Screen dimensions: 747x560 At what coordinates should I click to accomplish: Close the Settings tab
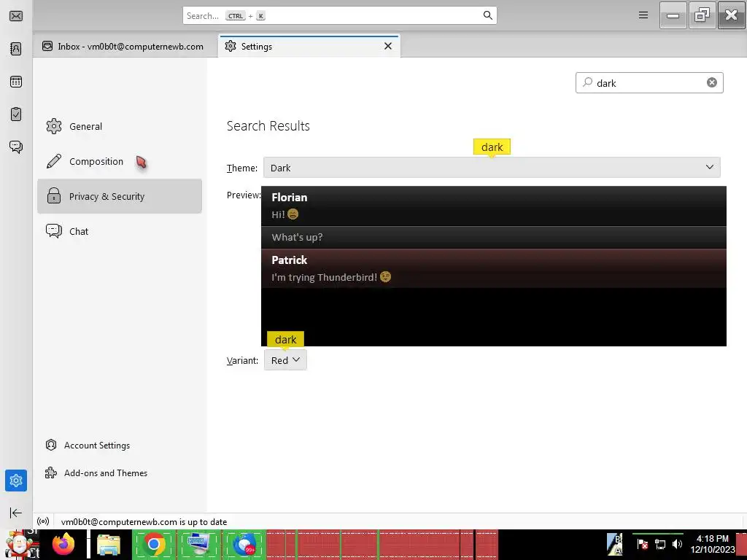coord(388,46)
